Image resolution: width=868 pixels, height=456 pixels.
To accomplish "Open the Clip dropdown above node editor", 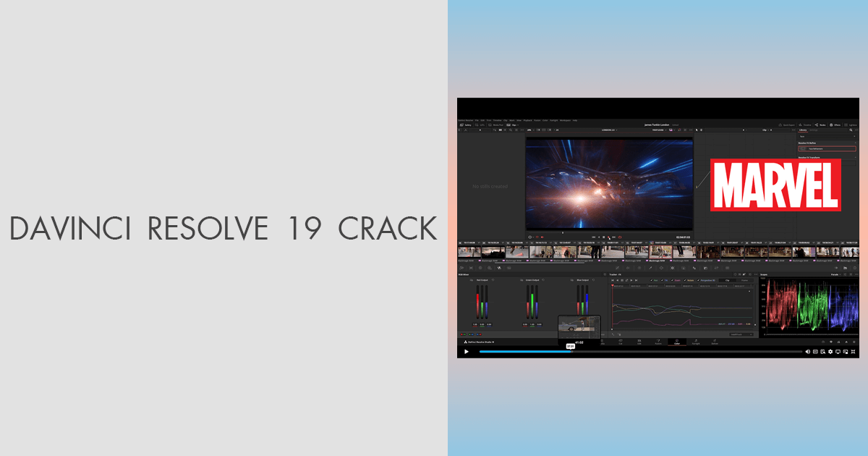I will (x=765, y=130).
